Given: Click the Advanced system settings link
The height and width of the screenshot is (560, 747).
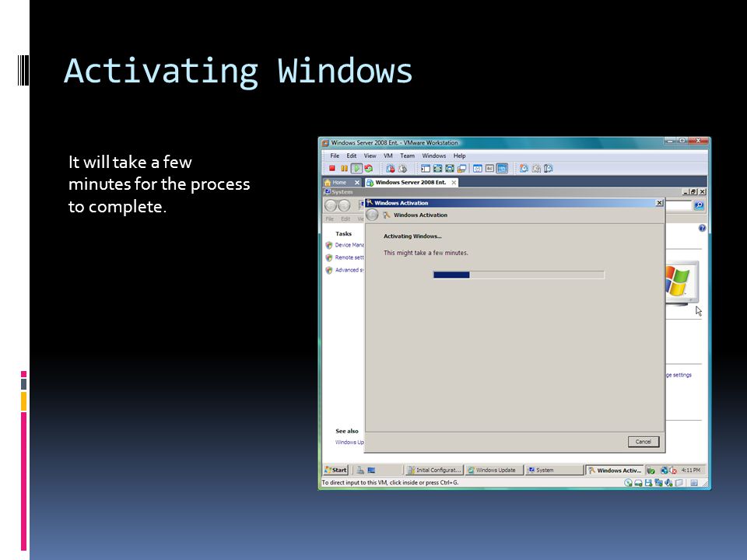Looking at the screenshot, I should [349, 270].
